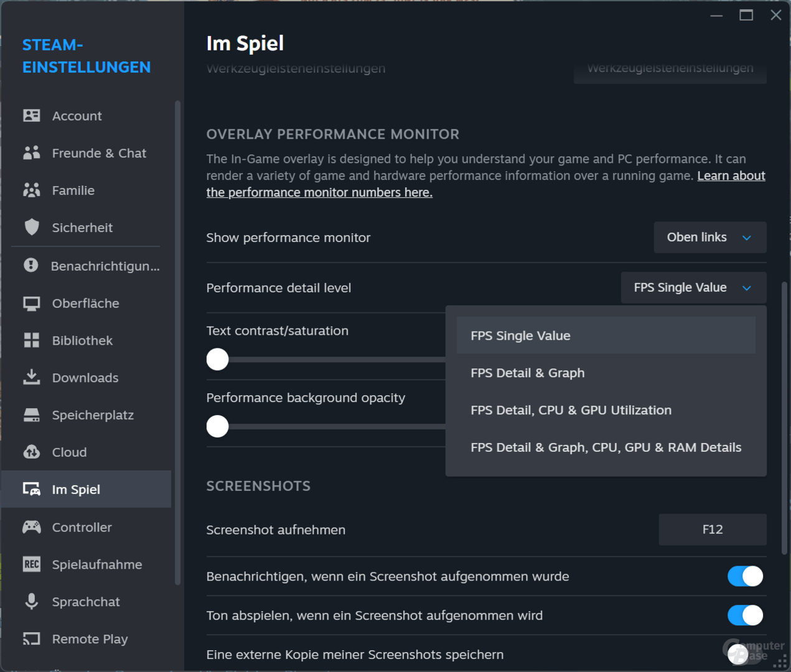This screenshot has width=791, height=672.
Task: Open the Familie settings section
Action: [x=86, y=190]
